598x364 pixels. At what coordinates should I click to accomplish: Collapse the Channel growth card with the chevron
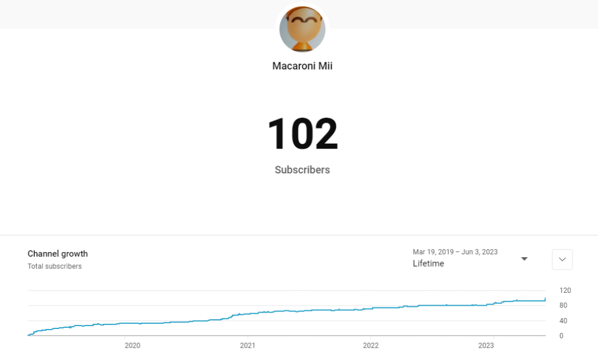tap(562, 259)
